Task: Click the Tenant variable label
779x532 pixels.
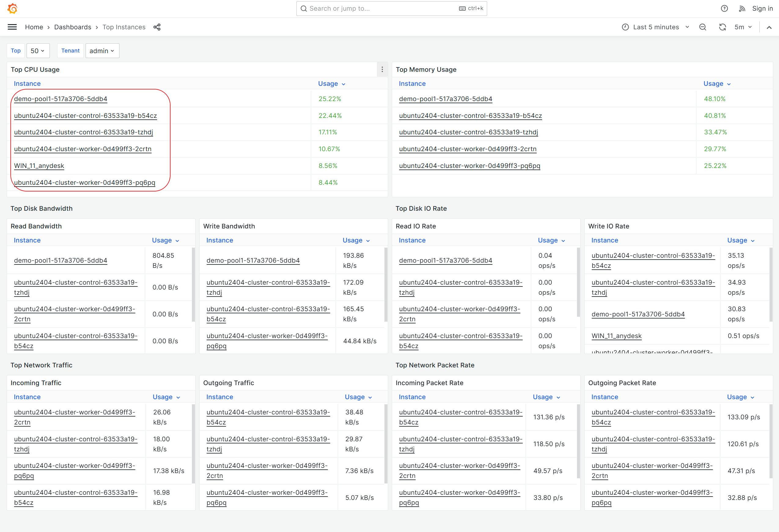Action: pos(70,51)
